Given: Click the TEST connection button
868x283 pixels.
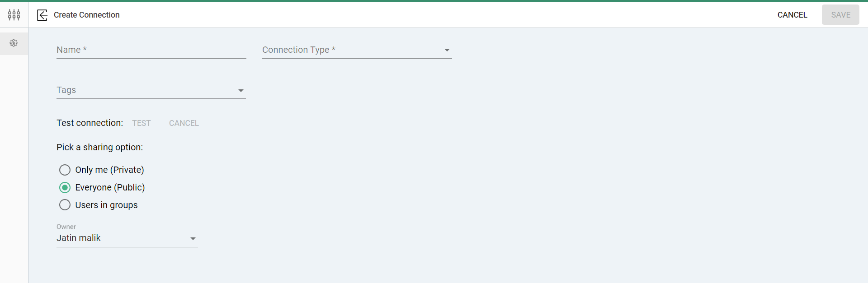Looking at the screenshot, I should 142,123.
